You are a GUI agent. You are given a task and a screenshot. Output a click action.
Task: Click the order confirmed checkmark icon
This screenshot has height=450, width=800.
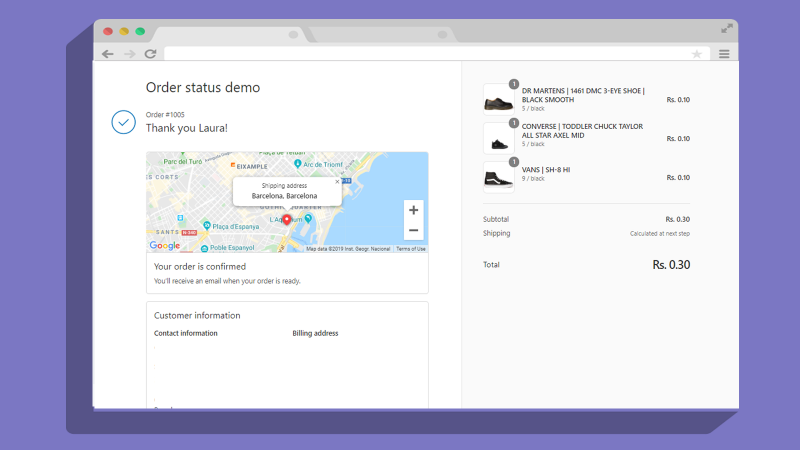click(x=123, y=122)
